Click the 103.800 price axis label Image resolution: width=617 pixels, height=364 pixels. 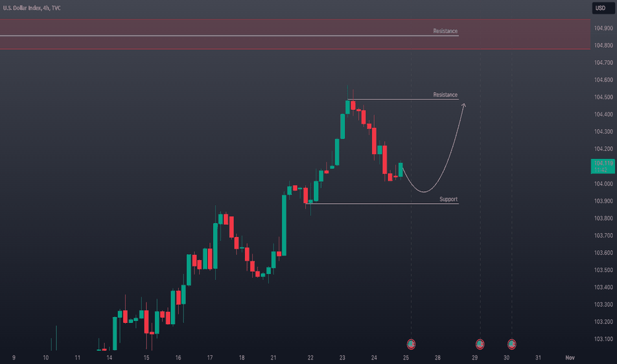point(603,218)
